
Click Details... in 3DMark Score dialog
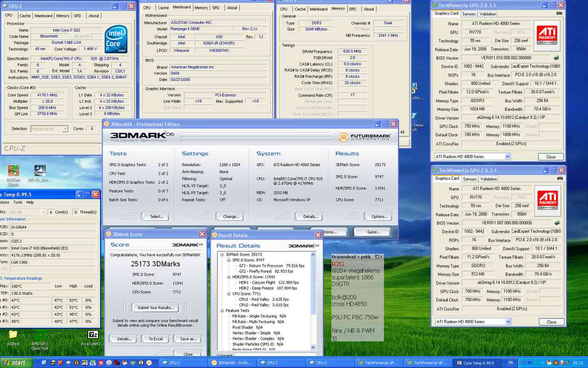pyautogui.click(x=123, y=339)
